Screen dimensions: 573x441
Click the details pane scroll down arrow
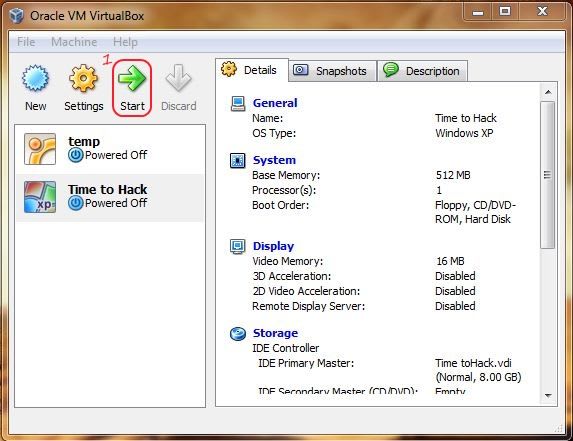click(x=548, y=395)
